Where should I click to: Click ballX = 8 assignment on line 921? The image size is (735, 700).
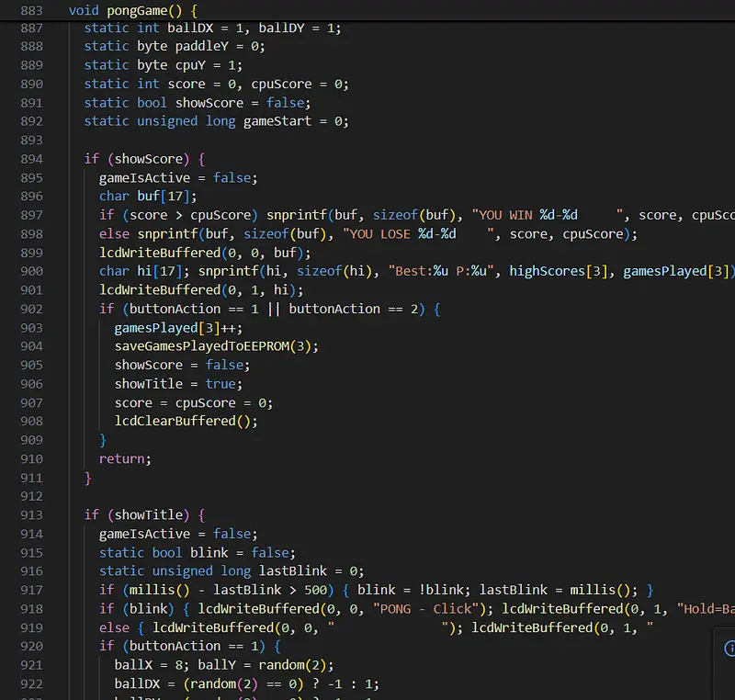tap(148, 665)
